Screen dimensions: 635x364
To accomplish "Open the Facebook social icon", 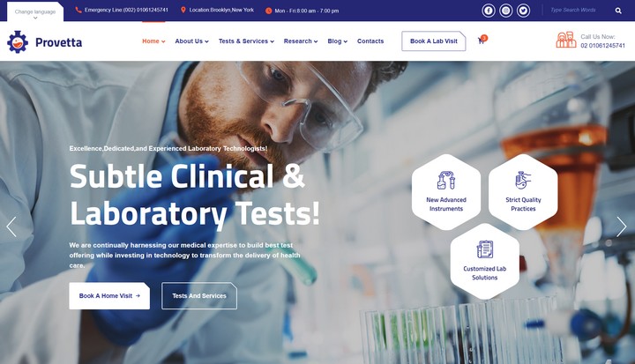I will coord(489,10).
